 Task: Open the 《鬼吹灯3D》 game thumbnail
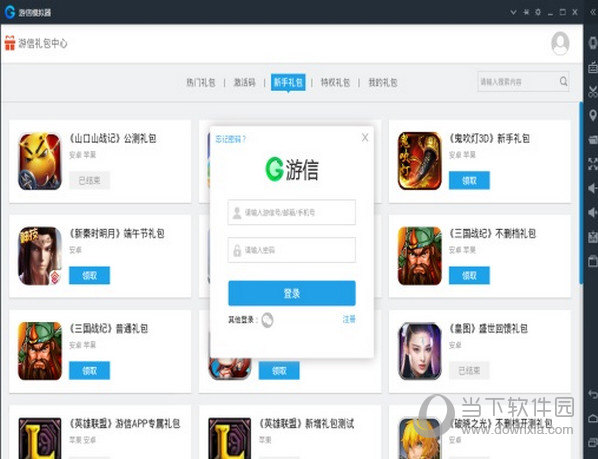[420, 161]
